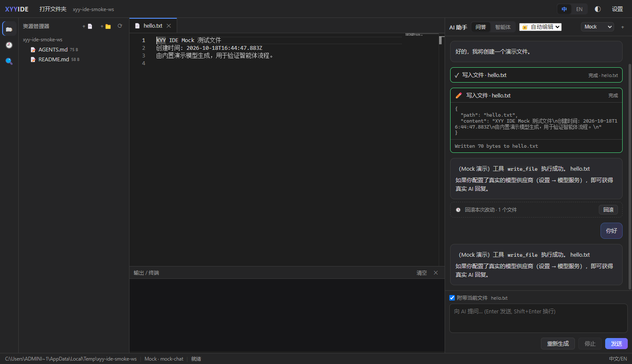Viewport: 632px width, 364px height.
Task: Click the 中文/EN status bar entry
Action: point(618,359)
